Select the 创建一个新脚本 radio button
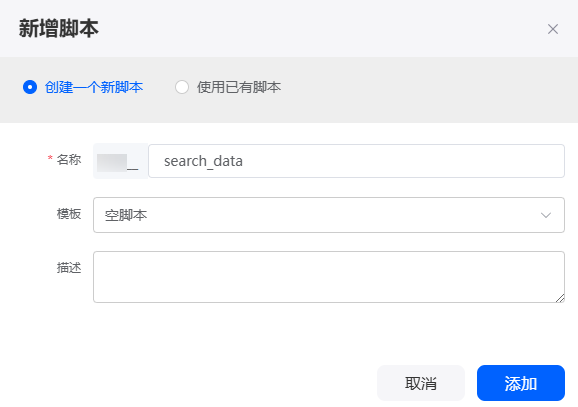The height and width of the screenshot is (407, 578). [x=30, y=87]
